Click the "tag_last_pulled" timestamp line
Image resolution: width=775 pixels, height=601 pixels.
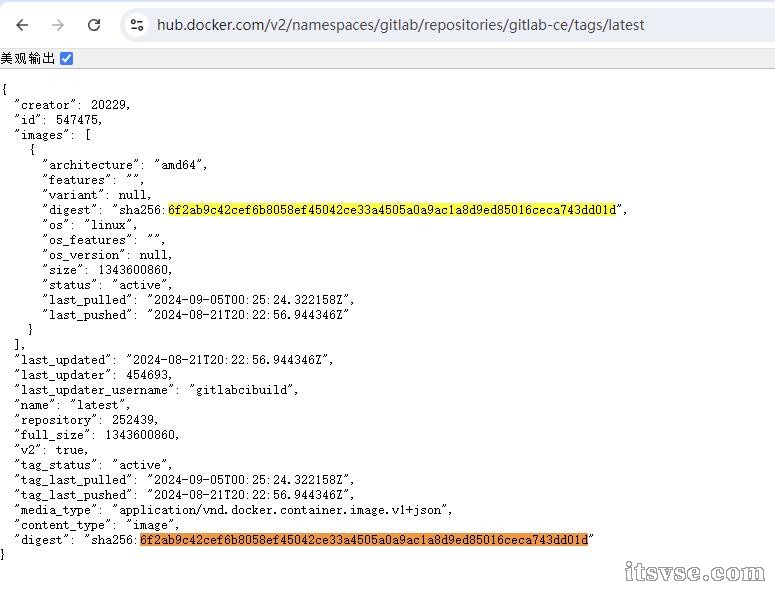184,480
